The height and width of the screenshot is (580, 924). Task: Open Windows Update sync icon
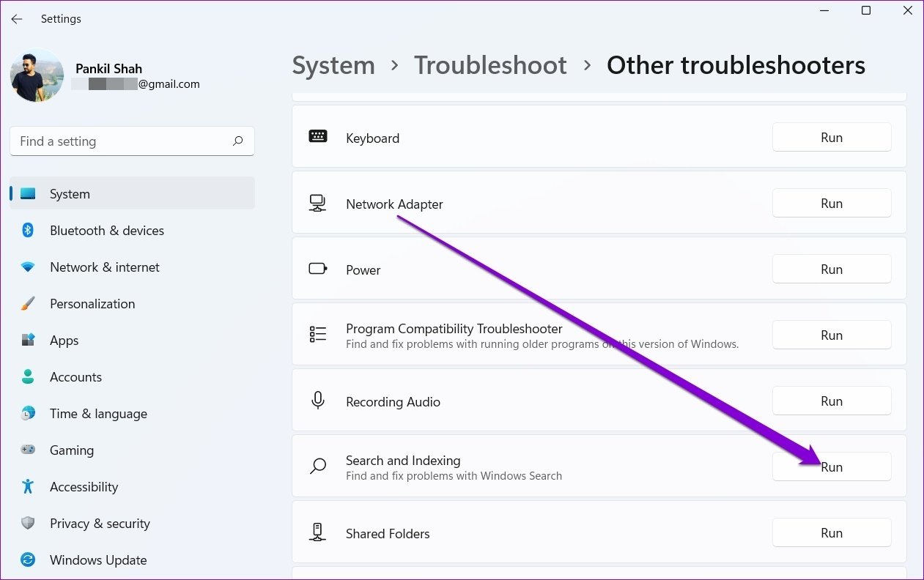click(x=28, y=560)
